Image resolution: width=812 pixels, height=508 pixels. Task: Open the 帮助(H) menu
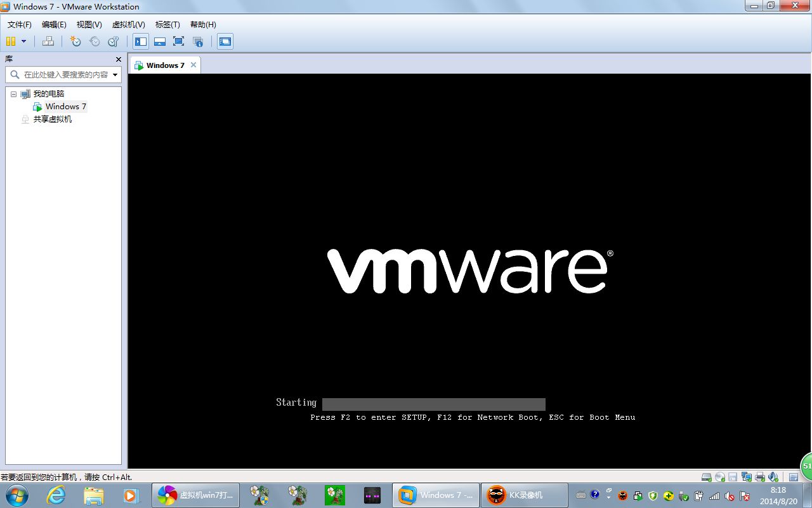[x=203, y=25]
